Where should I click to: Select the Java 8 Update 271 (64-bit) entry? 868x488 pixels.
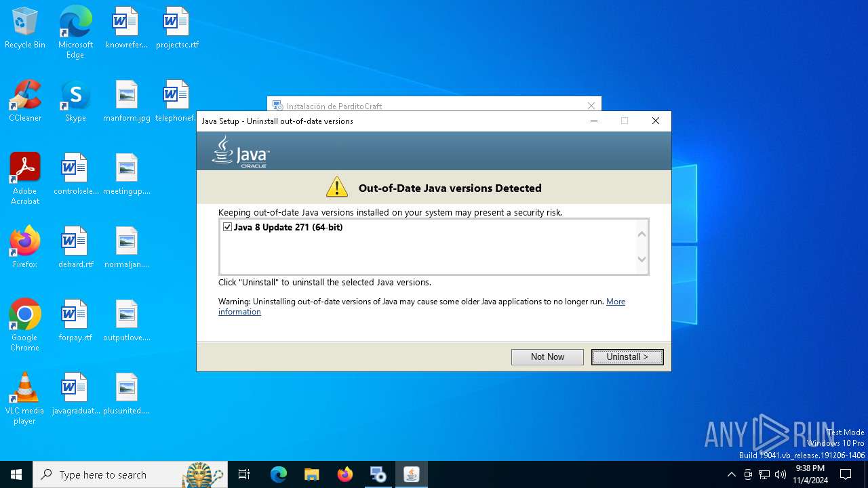pyautogui.click(x=288, y=227)
